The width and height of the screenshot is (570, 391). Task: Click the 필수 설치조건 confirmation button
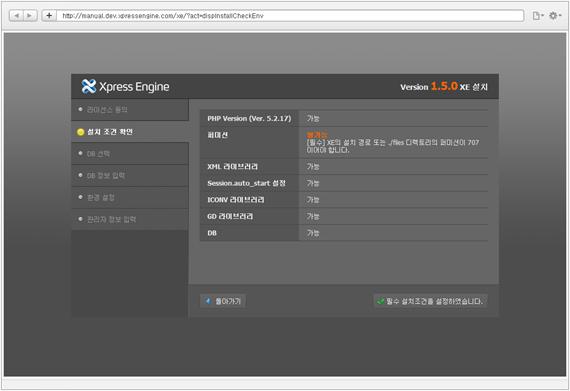tap(430, 301)
